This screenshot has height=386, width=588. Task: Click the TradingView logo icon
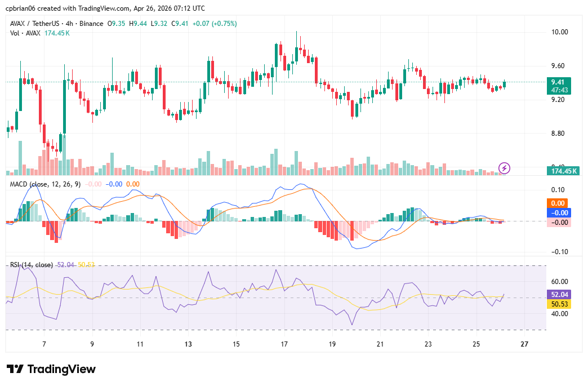click(x=15, y=369)
